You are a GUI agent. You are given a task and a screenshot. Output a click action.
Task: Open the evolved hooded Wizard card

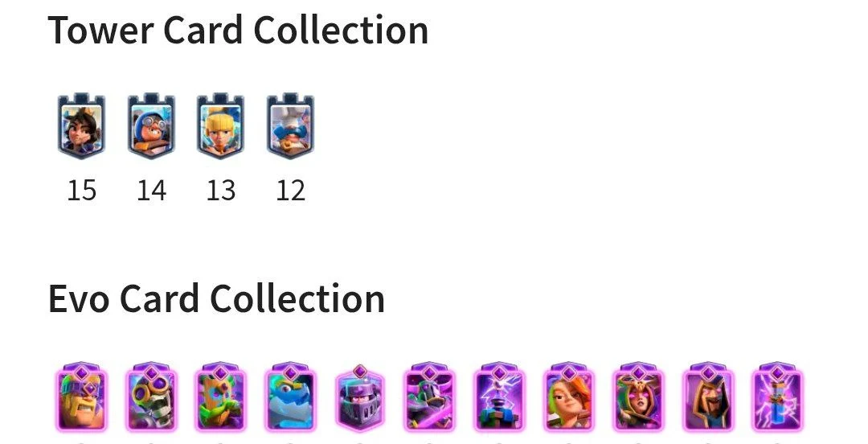point(708,397)
